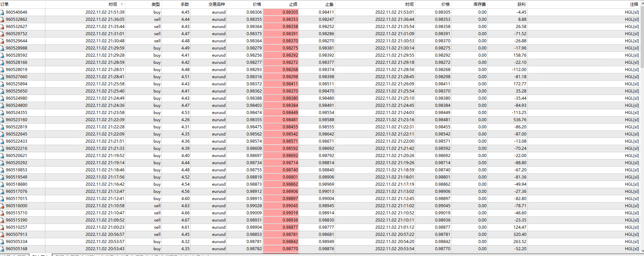Click order number 960519853
This screenshot has height=256, width=644.
click(16, 170)
